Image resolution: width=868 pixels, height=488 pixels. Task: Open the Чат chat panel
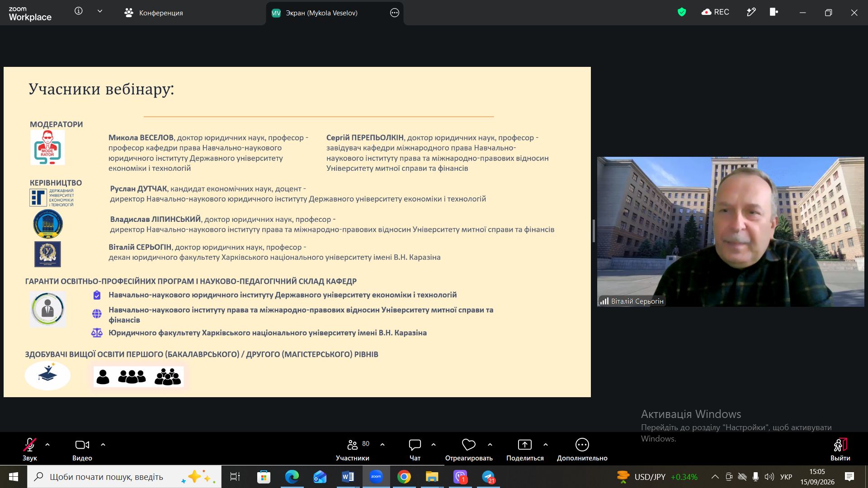click(x=415, y=449)
